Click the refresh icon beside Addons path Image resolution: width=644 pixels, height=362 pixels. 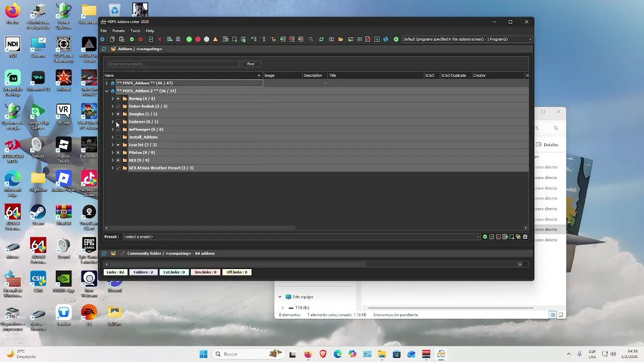[x=104, y=49]
